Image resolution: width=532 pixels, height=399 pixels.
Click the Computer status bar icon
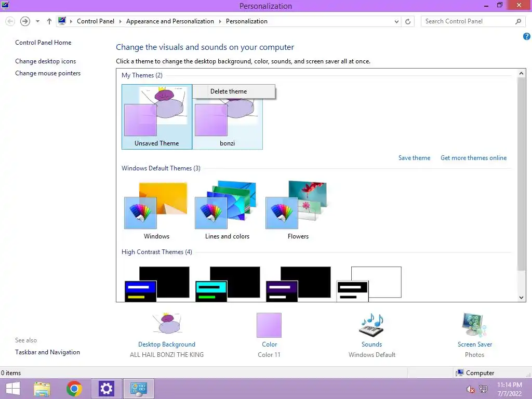(460, 373)
